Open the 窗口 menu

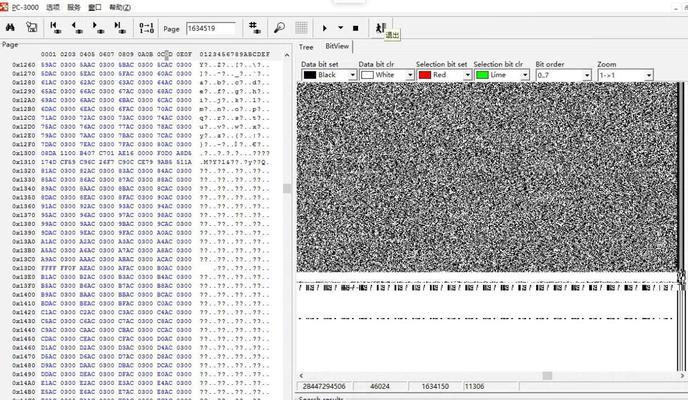pyautogui.click(x=95, y=7)
